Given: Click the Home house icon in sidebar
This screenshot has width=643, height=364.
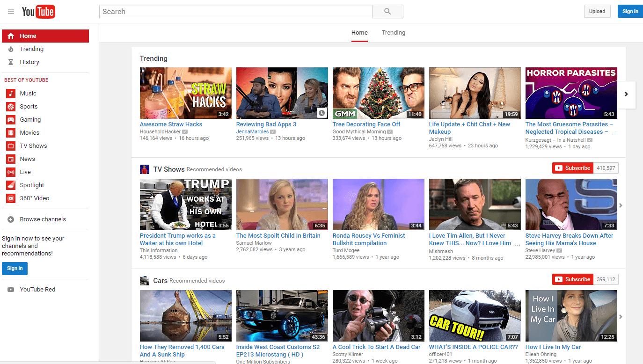Looking at the screenshot, I should [x=11, y=36].
